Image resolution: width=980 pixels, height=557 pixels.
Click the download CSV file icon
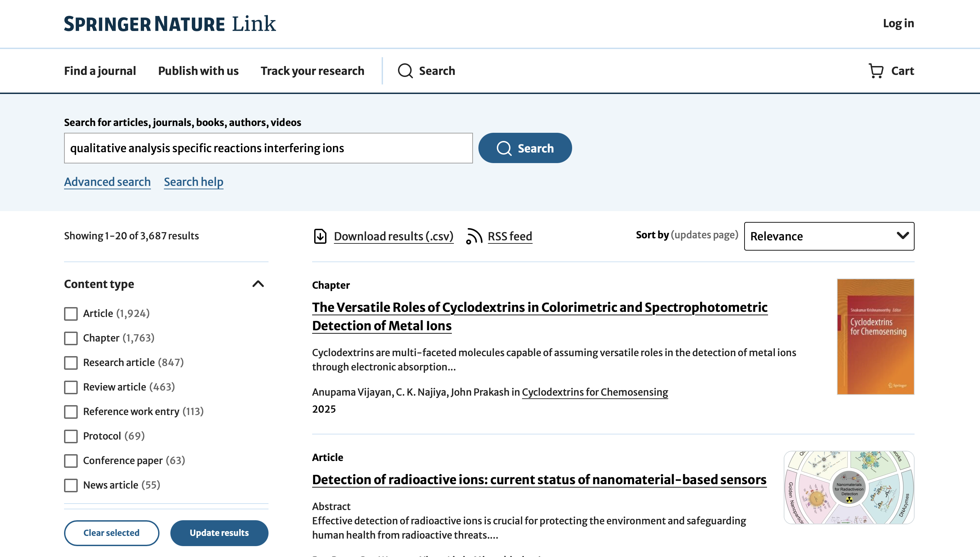[x=320, y=236]
